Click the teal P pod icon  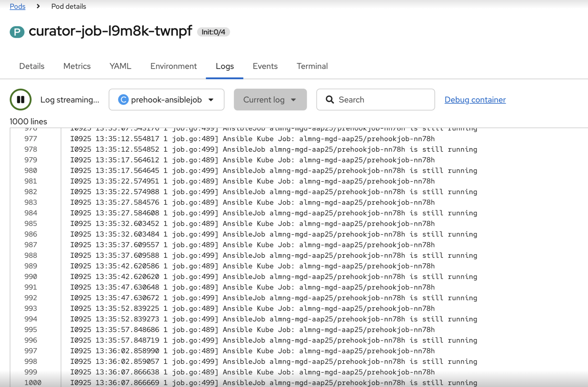coord(17,32)
